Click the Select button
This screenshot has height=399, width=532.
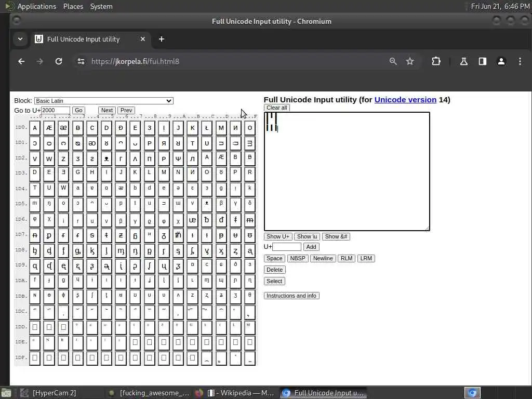[274, 281]
